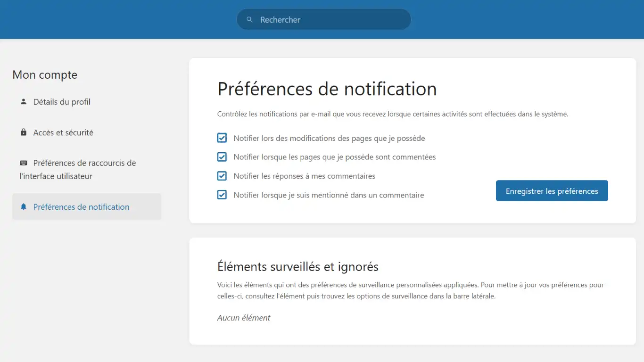The height and width of the screenshot is (362, 644).
Task: Open the UI shortcut preferences page
Action: coord(84,169)
